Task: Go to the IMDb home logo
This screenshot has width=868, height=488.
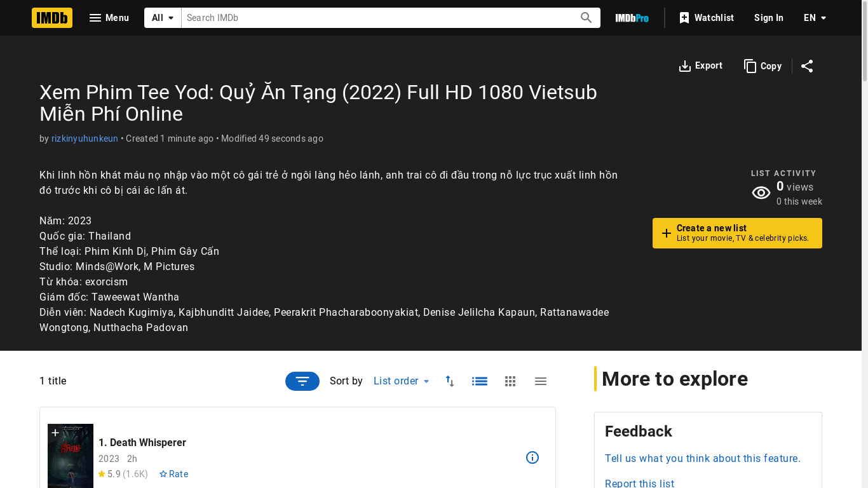Action: pyautogui.click(x=52, y=18)
